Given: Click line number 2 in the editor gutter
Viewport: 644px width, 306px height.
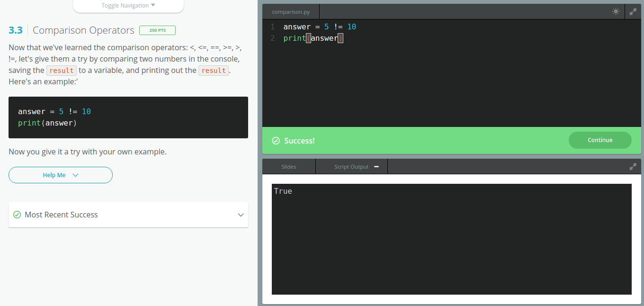Looking at the screenshot, I should pyautogui.click(x=272, y=38).
